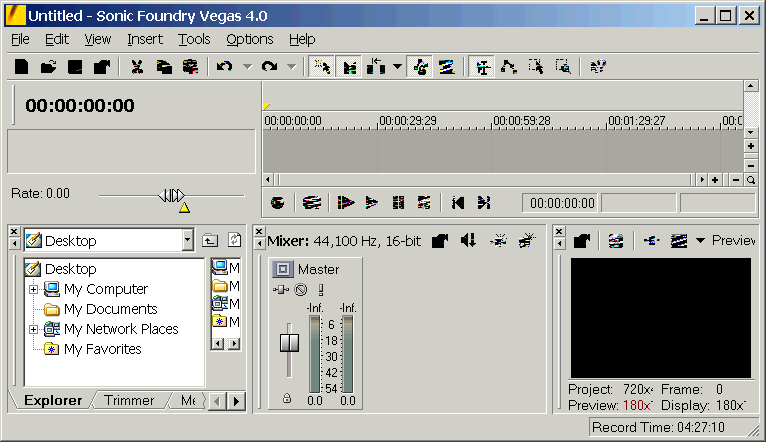Click the Play button

(x=372, y=202)
